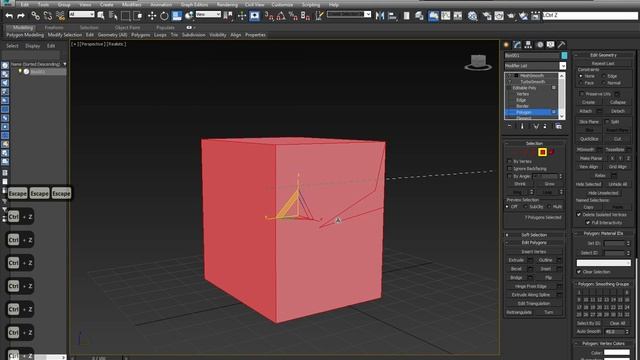
Task: Activate the Select Object tool
Action: pyautogui.click(x=101, y=16)
